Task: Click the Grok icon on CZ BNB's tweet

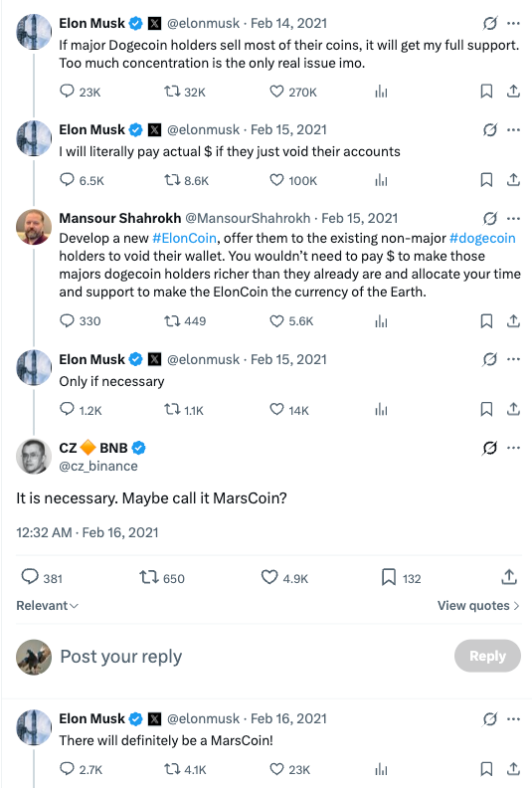Action: (490, 448)
